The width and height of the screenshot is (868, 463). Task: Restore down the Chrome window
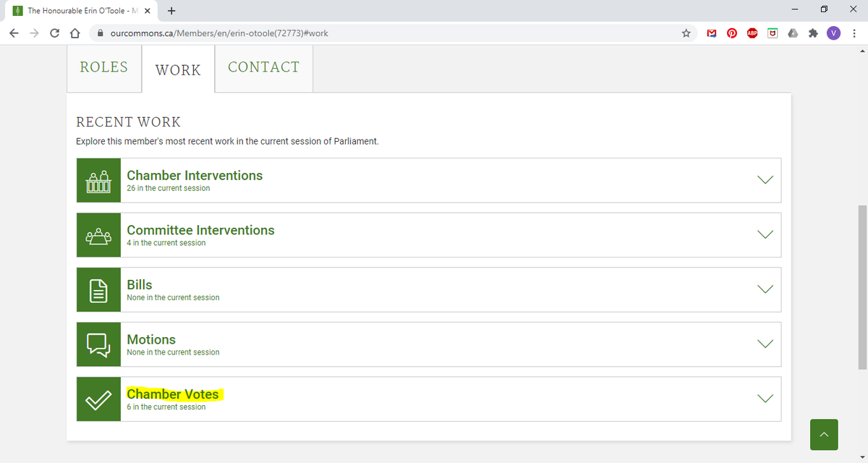click(x=824, y=10)
